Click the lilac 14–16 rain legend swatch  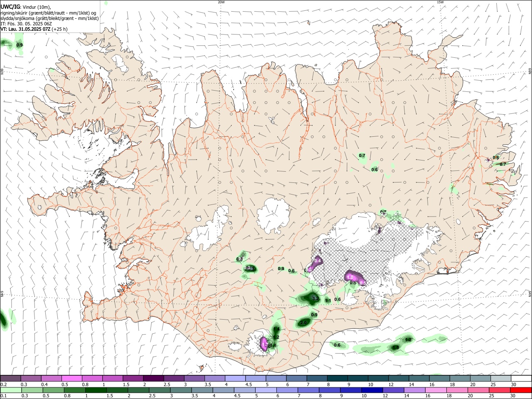pyautogui.click(x=414, y=390)
